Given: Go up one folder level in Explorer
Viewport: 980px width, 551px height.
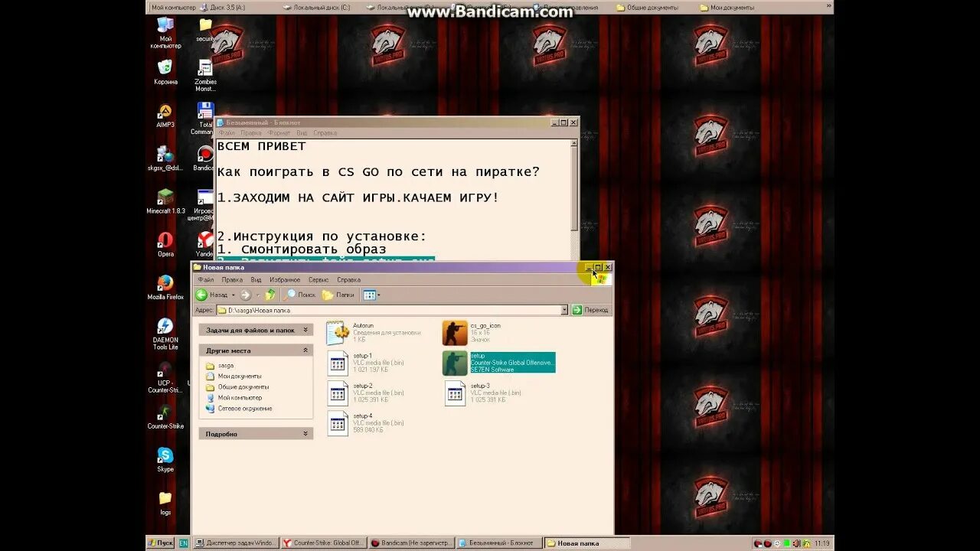Looking at the screenshot, I should click(x=270, y=295).
